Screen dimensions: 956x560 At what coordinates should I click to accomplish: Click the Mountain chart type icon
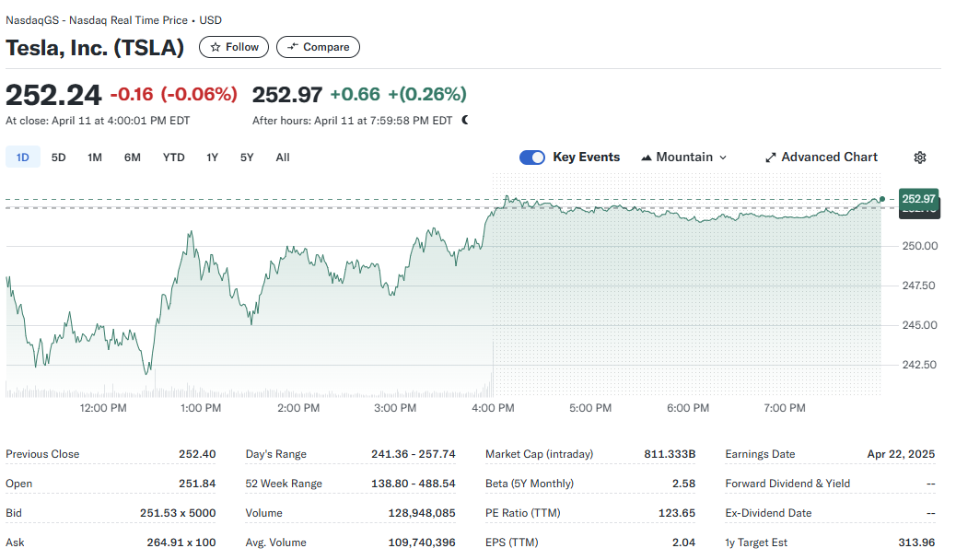(647, 157)
